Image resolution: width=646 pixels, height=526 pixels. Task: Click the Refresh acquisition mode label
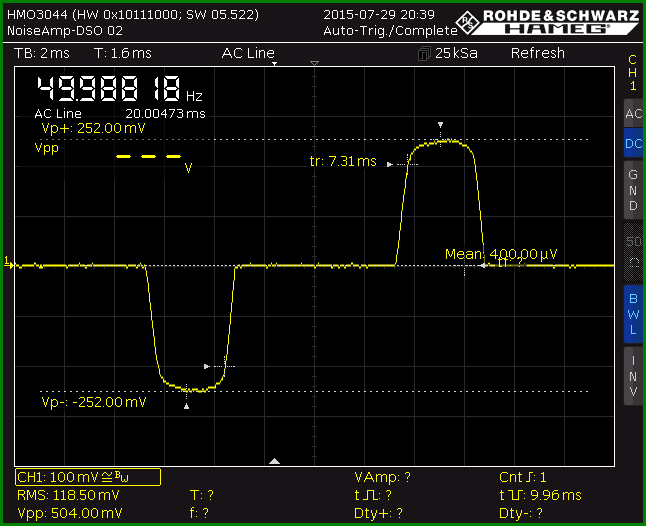[x=538, y=53]
